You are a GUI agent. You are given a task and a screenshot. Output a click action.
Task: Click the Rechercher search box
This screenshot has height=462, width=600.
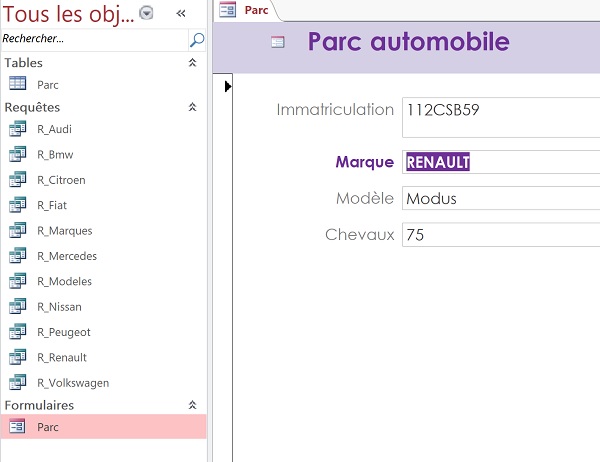point(95,39)
